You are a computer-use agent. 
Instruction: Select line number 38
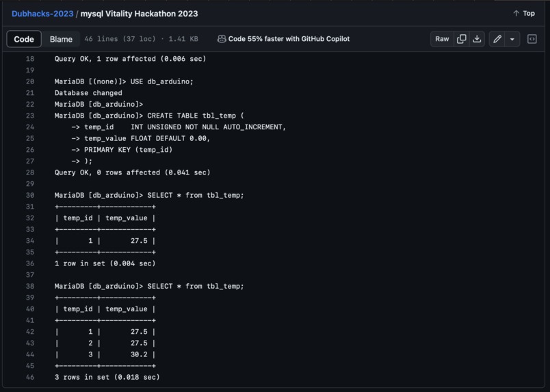(x=30, y=286)
